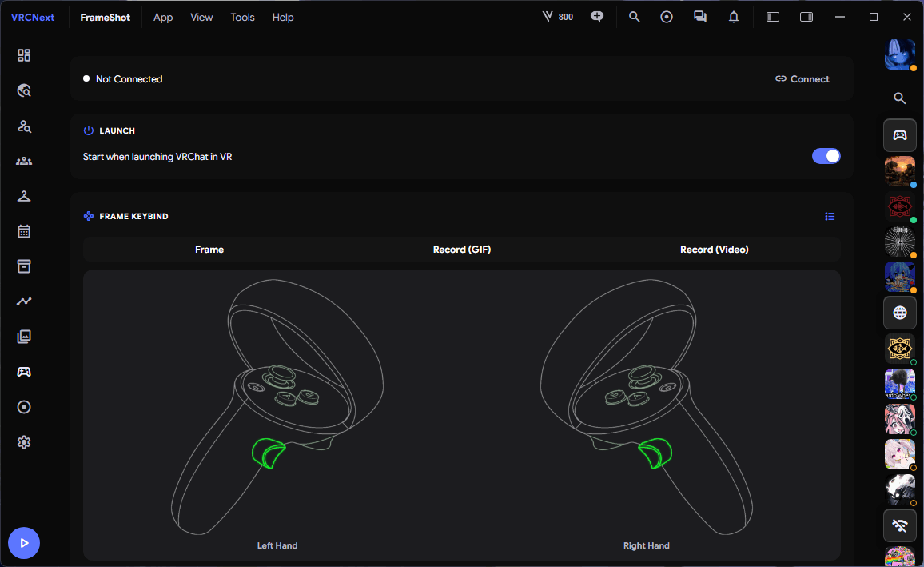This screenshot has width=924, height=567.
Task: Open the world search globe icon in sidebar
Action: [x=23, y=90]
